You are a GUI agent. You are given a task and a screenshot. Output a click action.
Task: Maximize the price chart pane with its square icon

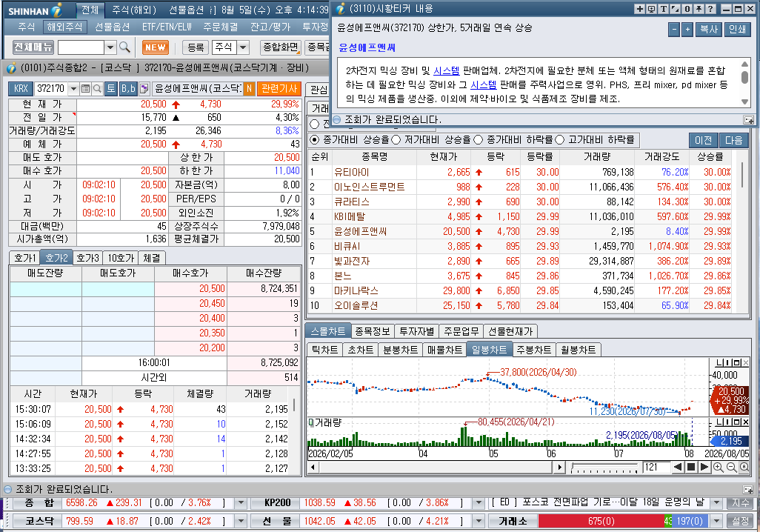(737, 363)
